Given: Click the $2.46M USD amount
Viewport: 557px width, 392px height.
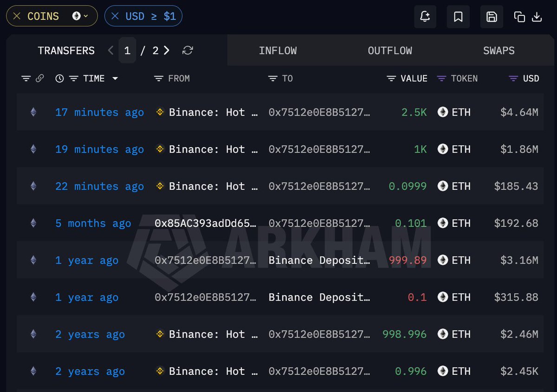Looking at the screenshot, I should click(519, 334).
